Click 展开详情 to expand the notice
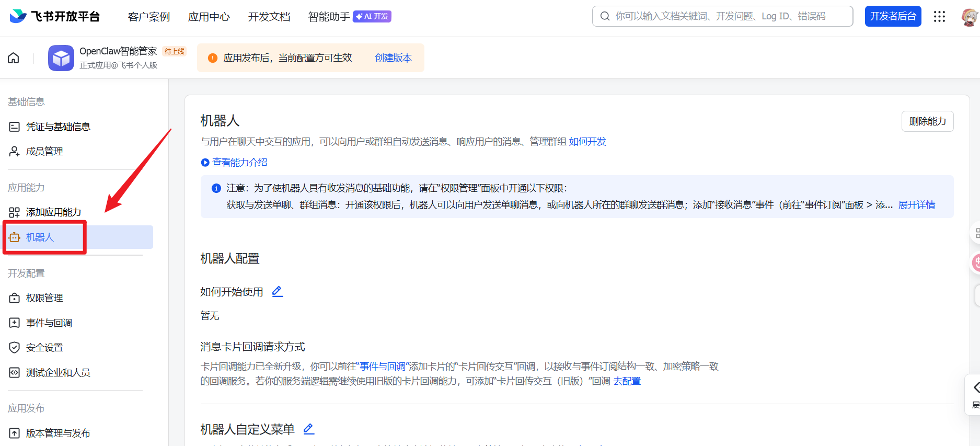Screen dimensions: 980x446 pyautogui.click(x=917, y=205)
